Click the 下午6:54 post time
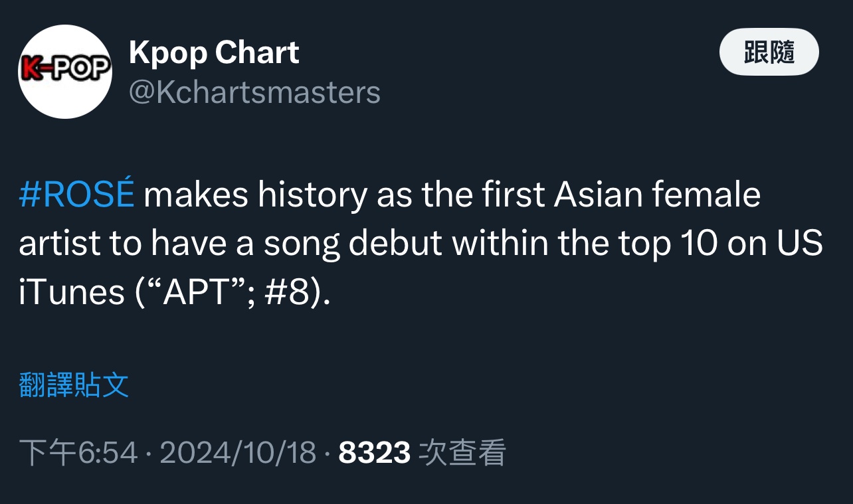Image resolution: width=853 pixels, height=504 pixels. (x=78, y=453)
